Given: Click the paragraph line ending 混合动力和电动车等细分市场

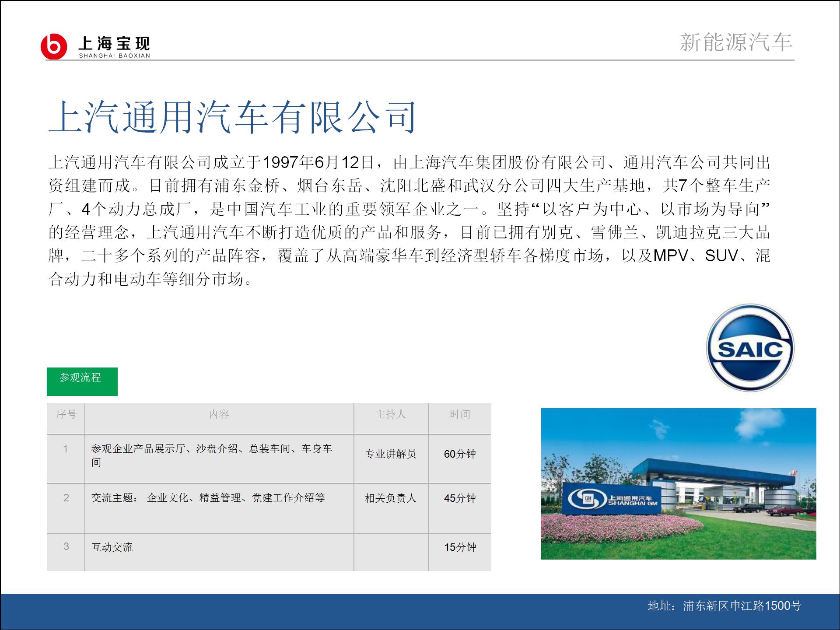Looking at the screenshot, I should [150, 279].
